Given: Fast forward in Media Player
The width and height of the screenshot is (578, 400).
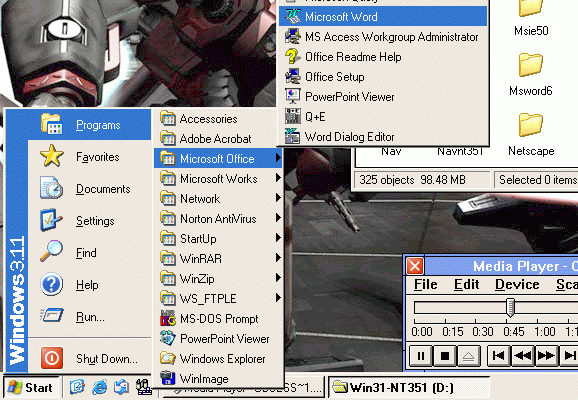Looking at the screenshot, I should click(x=546, y=356).
